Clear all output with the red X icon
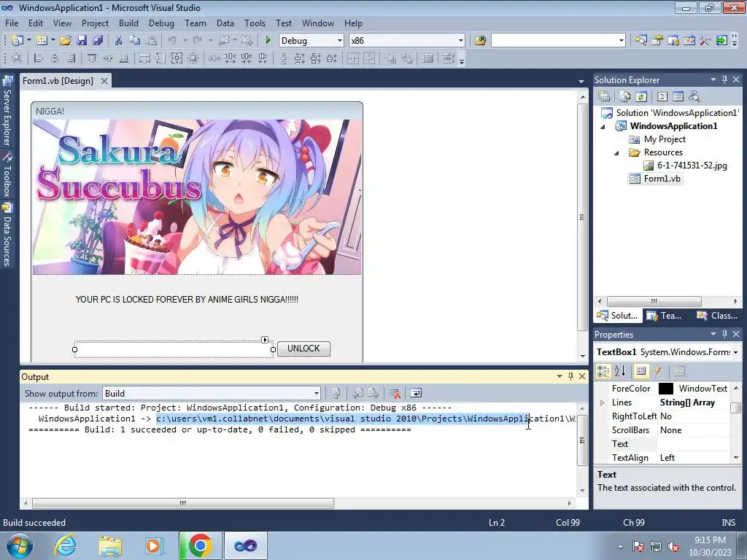 tap(395, 393)
